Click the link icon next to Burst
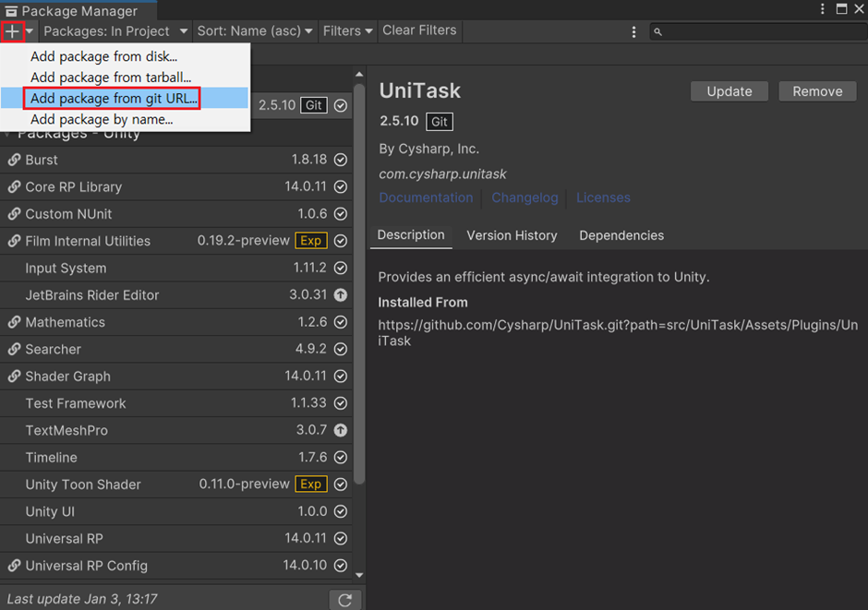The width and height of the screenshot is (868, 610). point(14,160)
